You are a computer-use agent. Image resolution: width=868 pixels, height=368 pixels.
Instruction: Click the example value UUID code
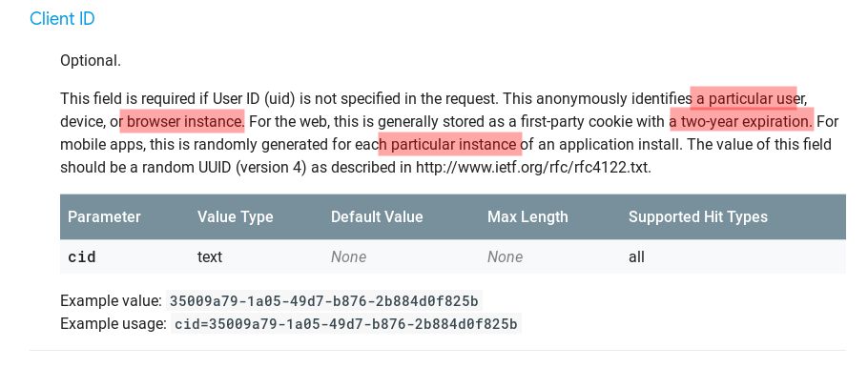coord(324,301)
